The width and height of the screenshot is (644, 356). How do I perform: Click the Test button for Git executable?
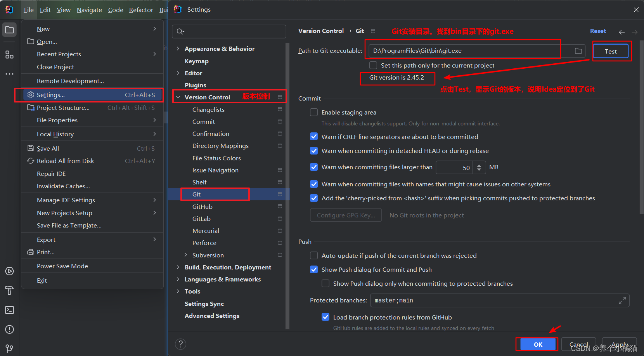click(611, 51)
